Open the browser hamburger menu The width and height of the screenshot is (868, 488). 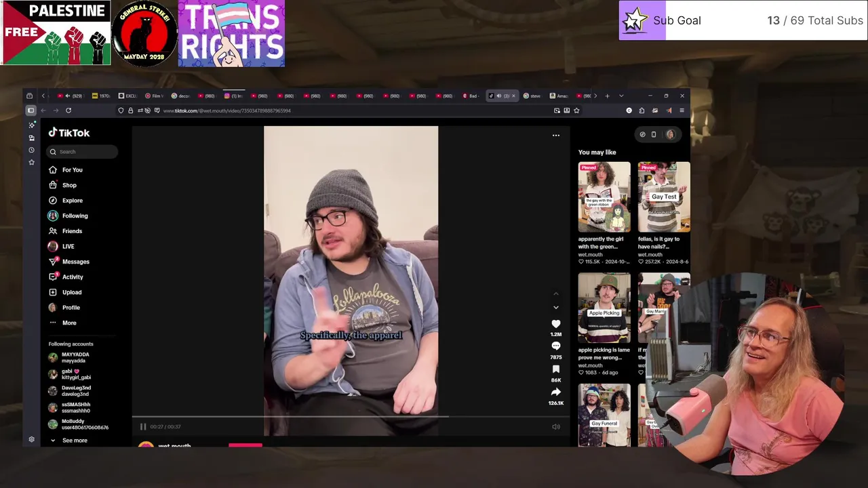[682, 110]
